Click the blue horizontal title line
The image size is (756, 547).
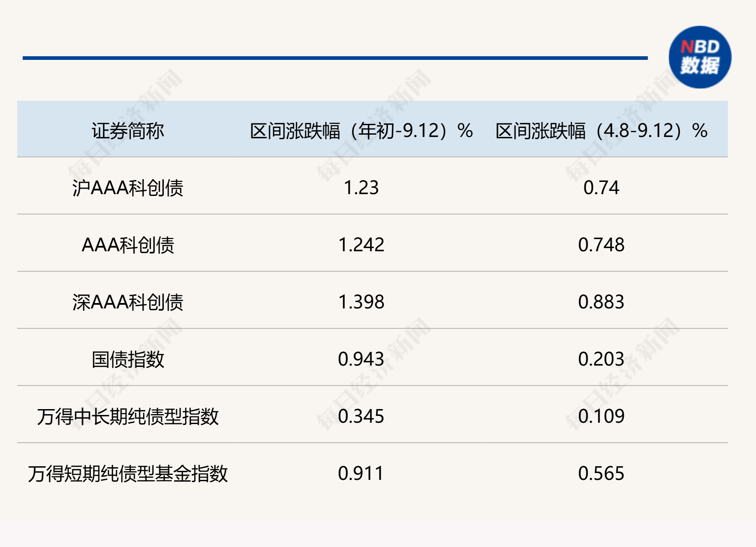(x=335, y=58)
